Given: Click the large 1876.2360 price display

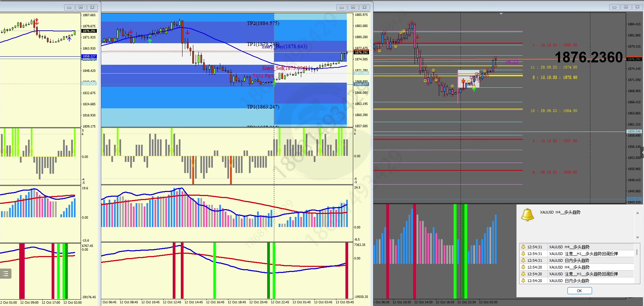Looking at the screenshot, I should point(589,57).
